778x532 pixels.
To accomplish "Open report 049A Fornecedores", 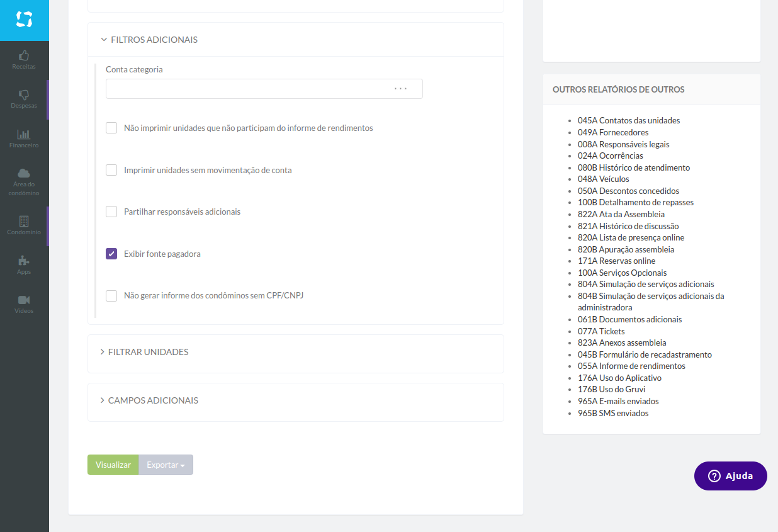I will pos(613,132).
